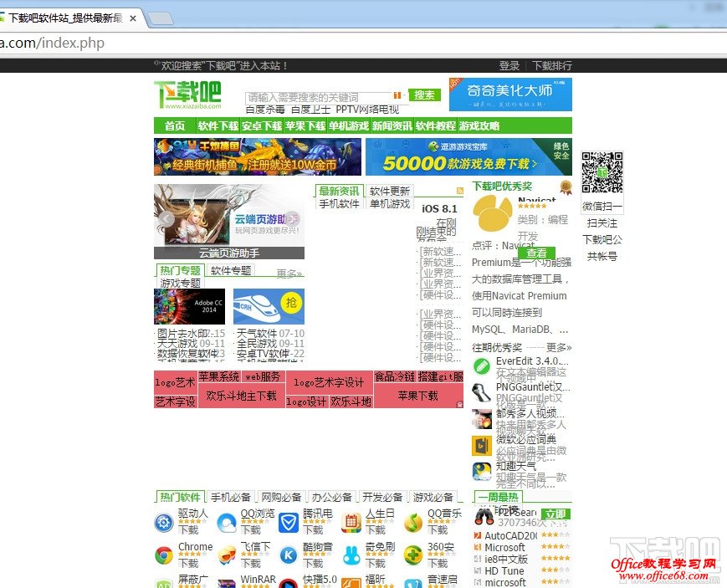Click the 下载吧 site logo

(x=187, y=95)
